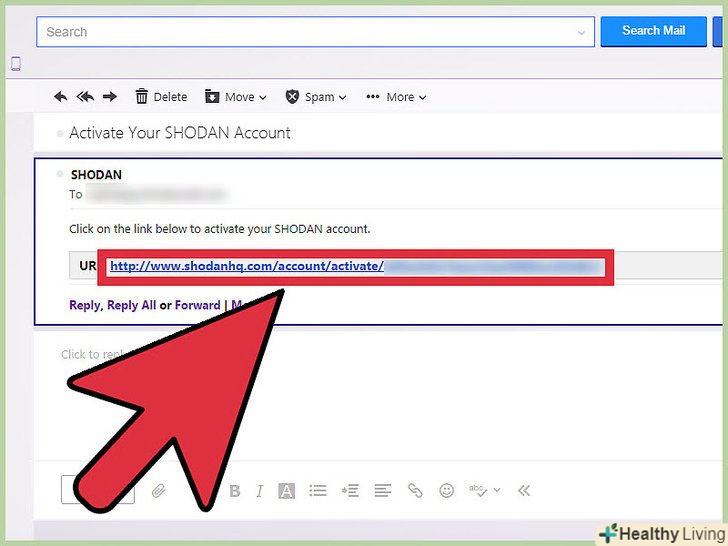Viewport: 728px width, 546px height.
Task: Click the indent icon
Action: [x=350, y=490]
